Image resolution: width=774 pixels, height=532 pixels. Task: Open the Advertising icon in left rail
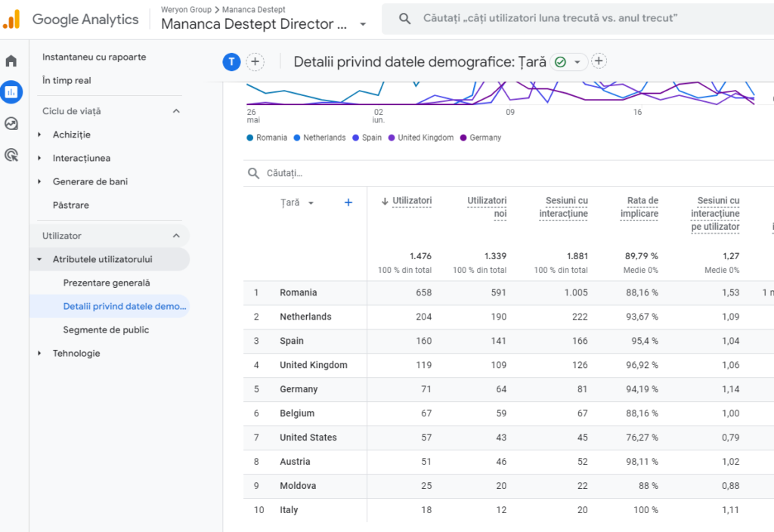pos(11,156)
